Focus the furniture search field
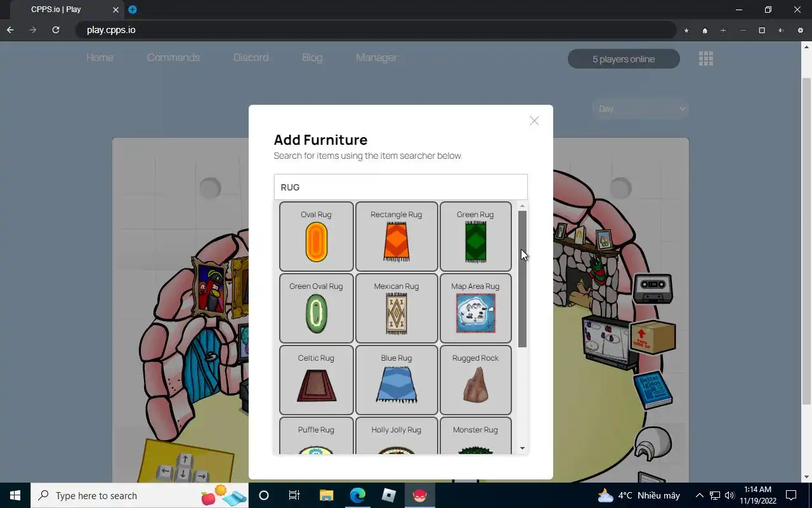The image size is (812, 508). [400, 187]
